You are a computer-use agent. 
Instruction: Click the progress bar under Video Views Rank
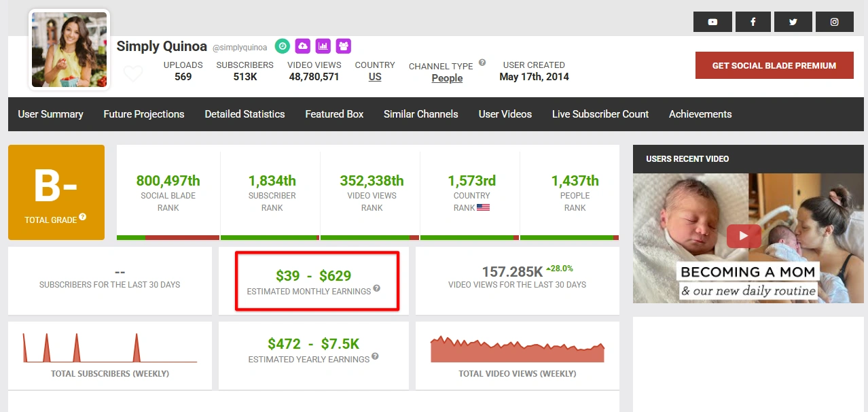pyautogui.click(x=369, y=237)
